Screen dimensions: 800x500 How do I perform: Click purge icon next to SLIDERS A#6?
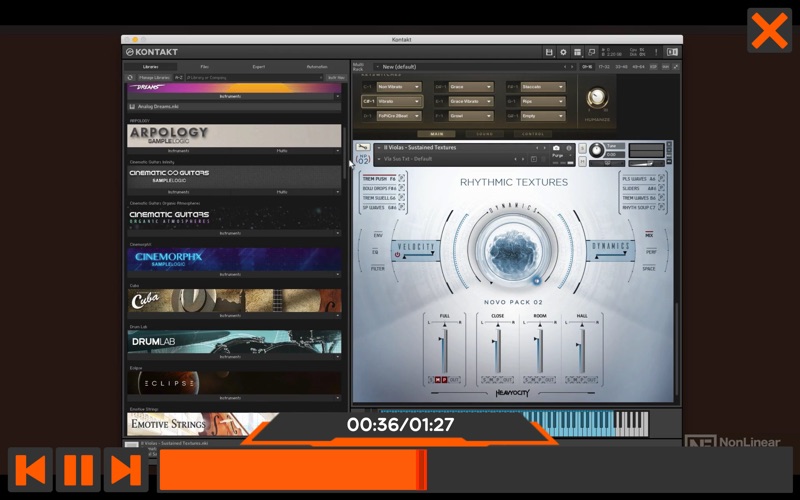click(661, 188)
